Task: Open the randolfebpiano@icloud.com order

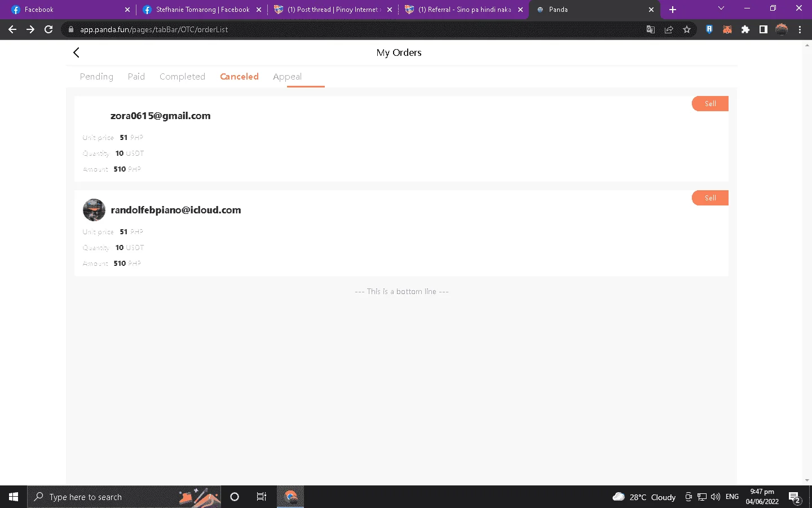Action: (401, 233)
